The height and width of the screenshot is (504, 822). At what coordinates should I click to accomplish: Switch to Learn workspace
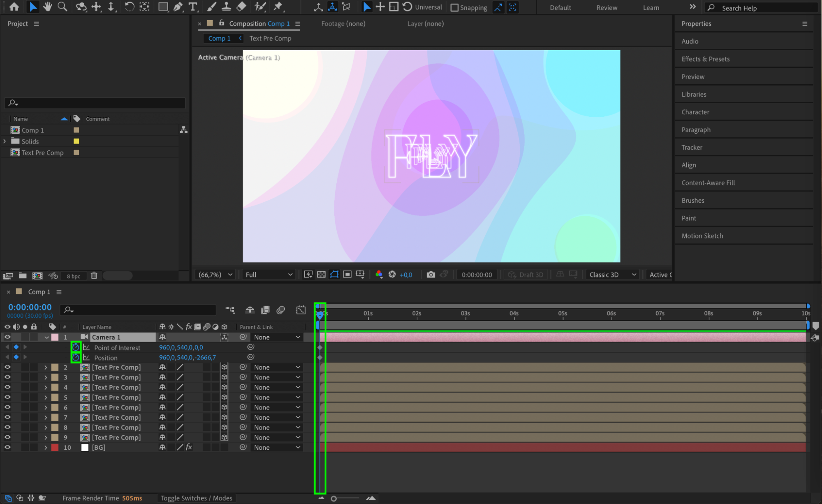pos(651,8)
